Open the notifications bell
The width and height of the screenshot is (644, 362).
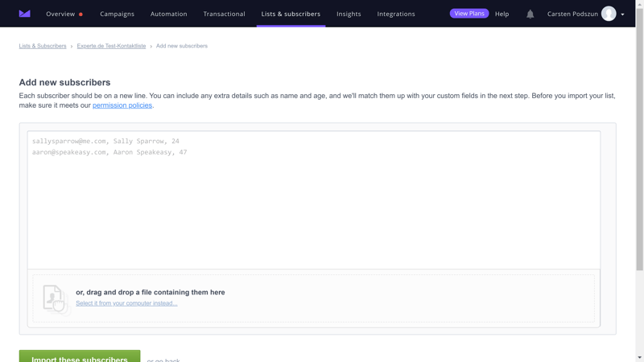530,14
